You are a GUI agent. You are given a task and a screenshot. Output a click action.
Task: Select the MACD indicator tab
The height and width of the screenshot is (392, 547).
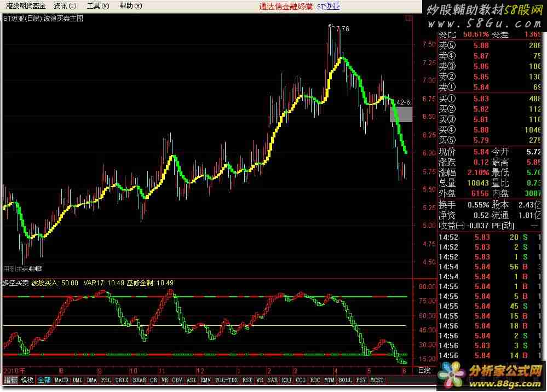point(61,380)
